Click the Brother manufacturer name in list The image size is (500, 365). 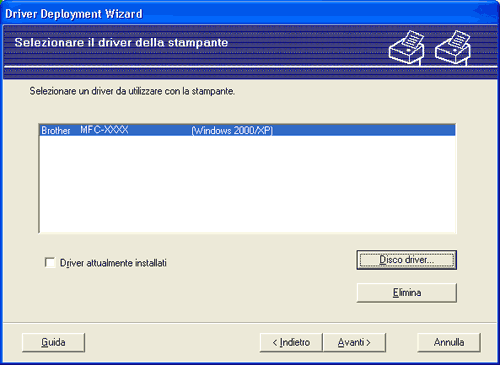tap(56, 130)
